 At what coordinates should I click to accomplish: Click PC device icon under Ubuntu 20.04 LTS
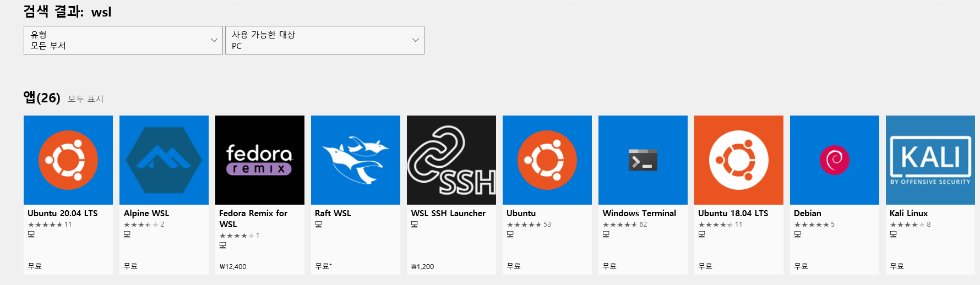(31, 234)
